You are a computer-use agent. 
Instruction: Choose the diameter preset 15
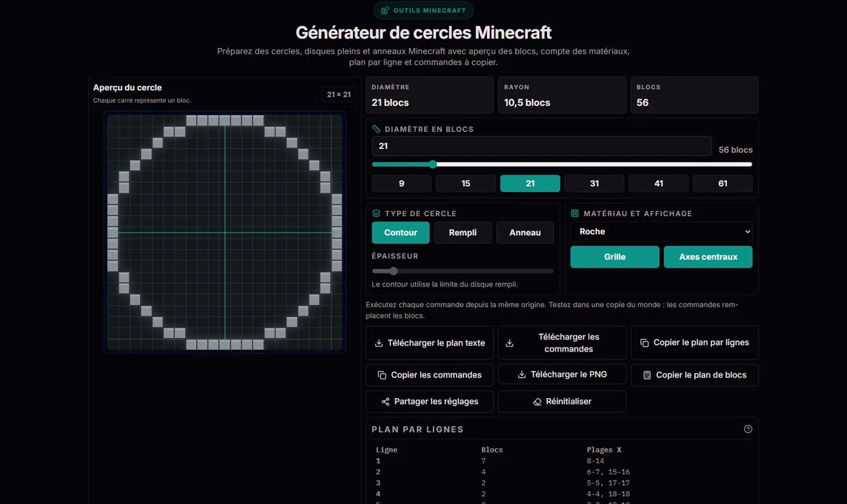(x=466, y=184)
